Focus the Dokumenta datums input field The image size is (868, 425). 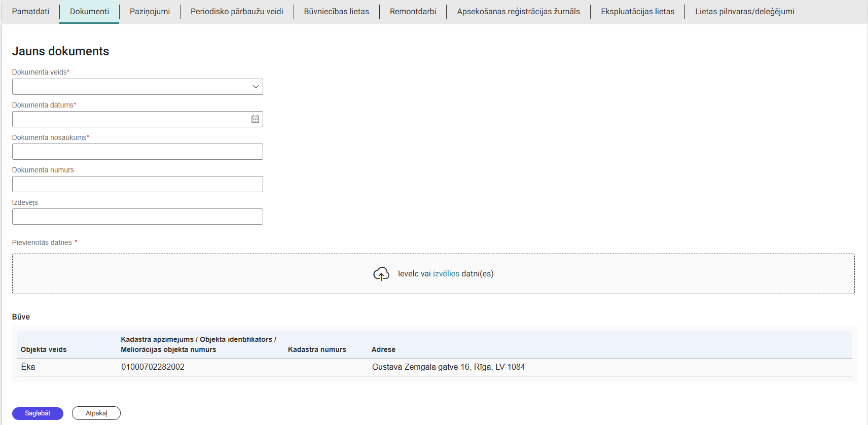pyautogui.click(x=130, y=119)
